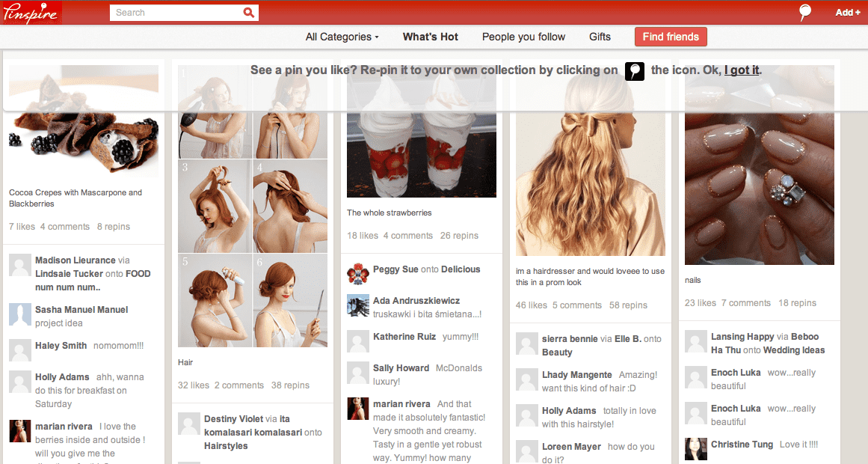Viewport: 868px width, 464px height.
Task: Click Sally Howard's avatar
Action: [357, 373]
